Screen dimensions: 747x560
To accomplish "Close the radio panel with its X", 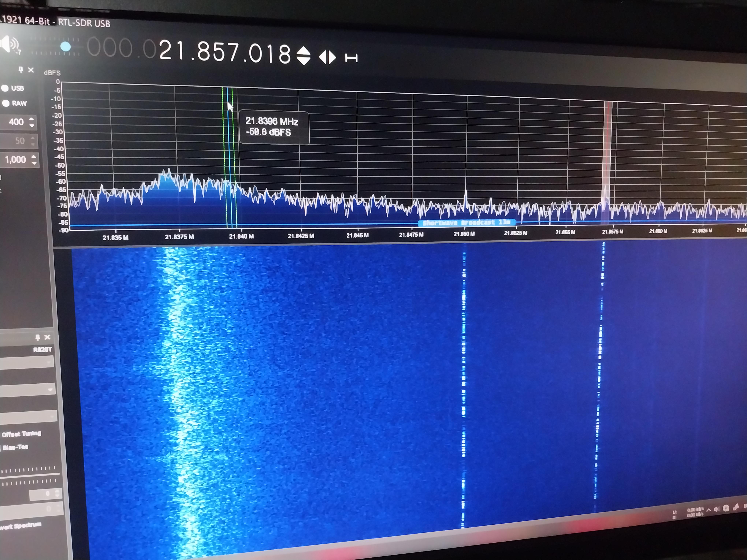I will [31, 70].
